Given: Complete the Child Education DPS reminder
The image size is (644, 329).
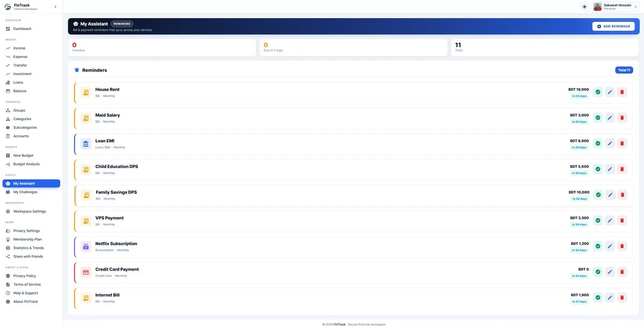Looking at the screenshot, I should [598, 169].
